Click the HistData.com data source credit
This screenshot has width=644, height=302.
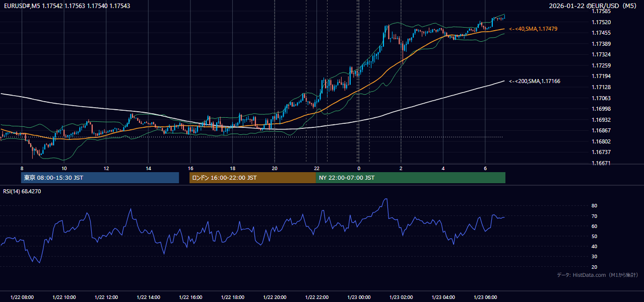pos(598,275)
